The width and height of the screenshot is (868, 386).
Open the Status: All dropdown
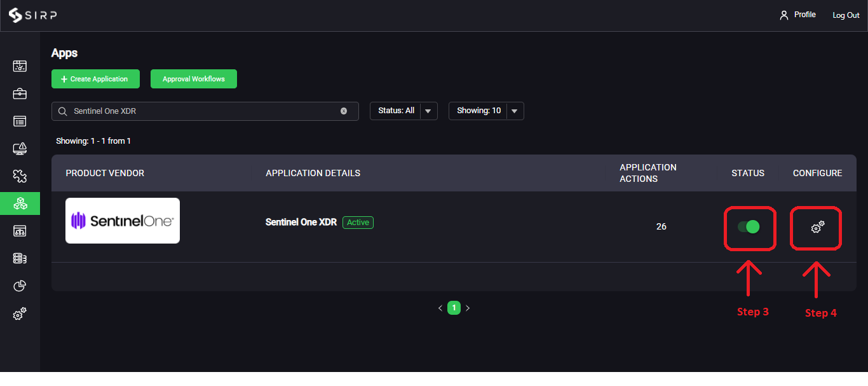(403, 111)
